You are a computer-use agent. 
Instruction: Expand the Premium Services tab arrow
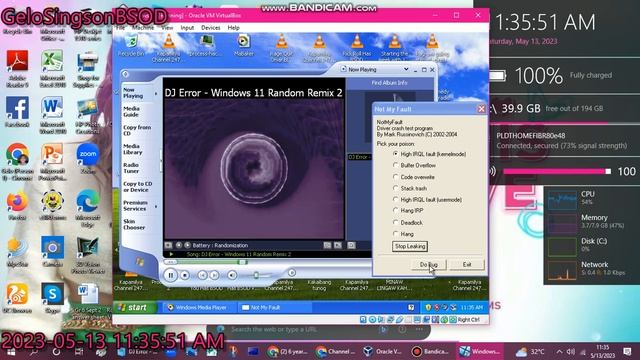tap(156, 207)
